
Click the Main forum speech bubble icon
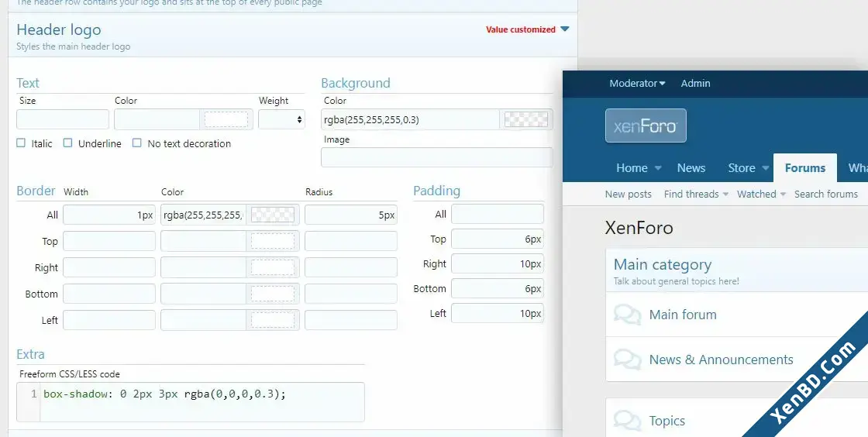coord(628,315)
